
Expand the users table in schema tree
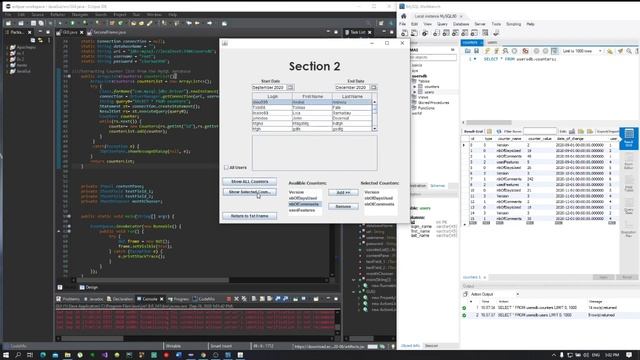click(415, 92)
